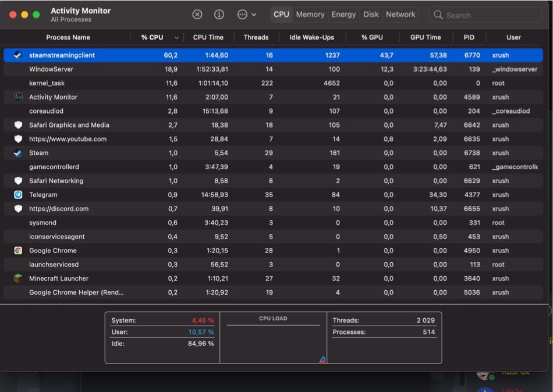The width and height of the screenshot is (553, 392).
Task: Click the System 4,46 % value
Action: coord(203,320)
